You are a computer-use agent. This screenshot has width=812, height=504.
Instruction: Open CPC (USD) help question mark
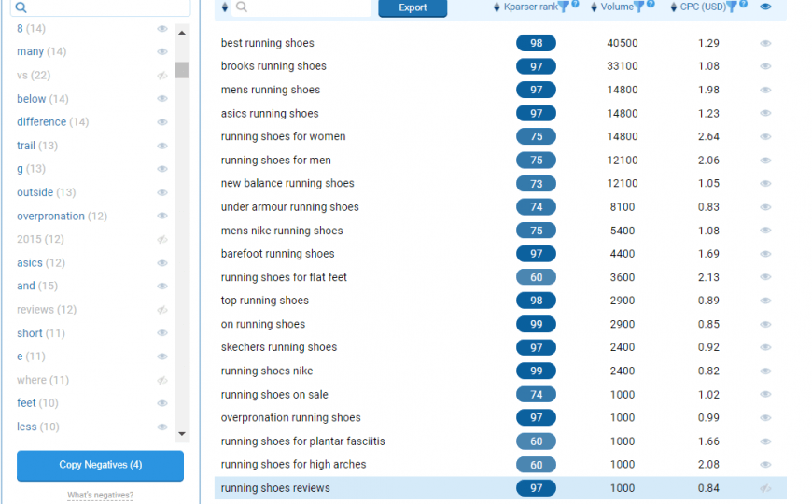click(x=743, y=4)
